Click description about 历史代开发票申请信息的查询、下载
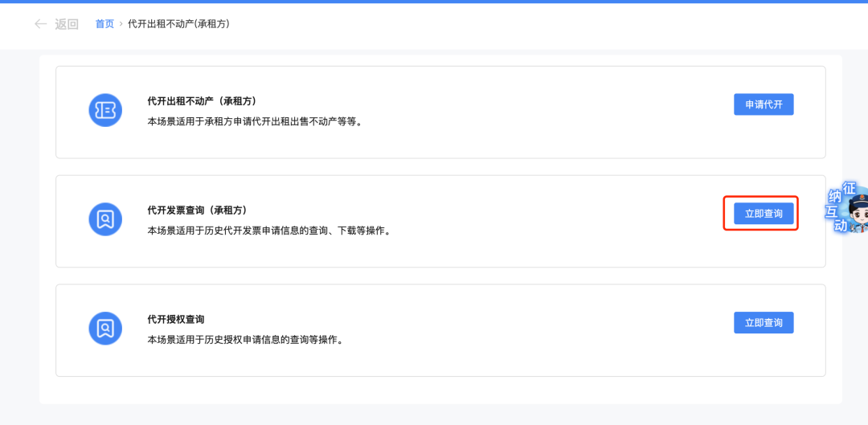868x425 pixels. 269,231
